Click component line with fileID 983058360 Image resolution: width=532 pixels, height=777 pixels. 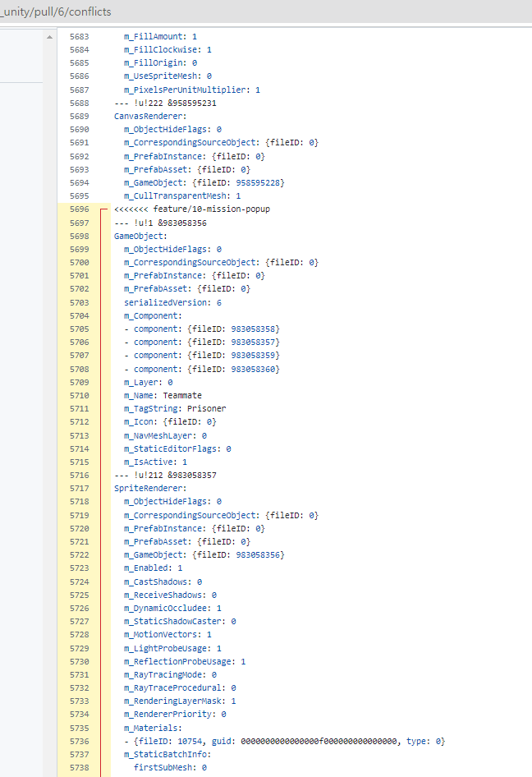click(x=202, y=369)
